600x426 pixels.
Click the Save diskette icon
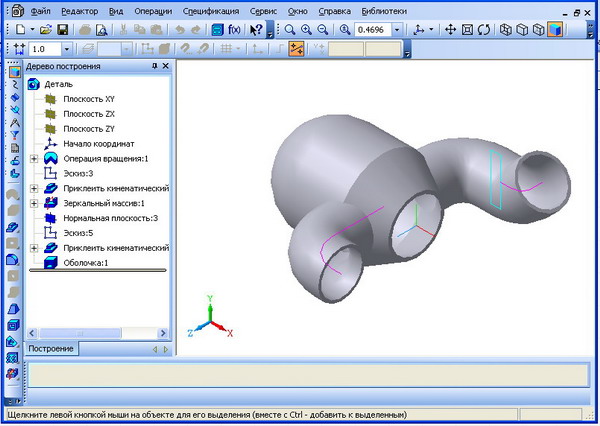click(x=62, y=30)
